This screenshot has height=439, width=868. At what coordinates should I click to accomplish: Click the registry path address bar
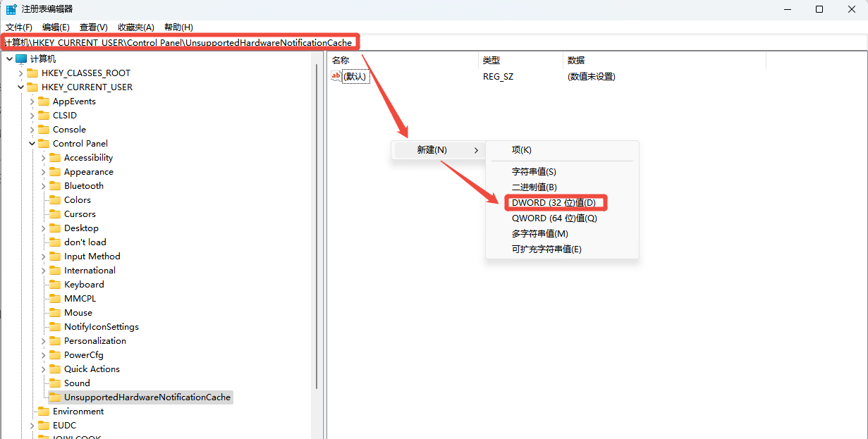click(494, 43)
